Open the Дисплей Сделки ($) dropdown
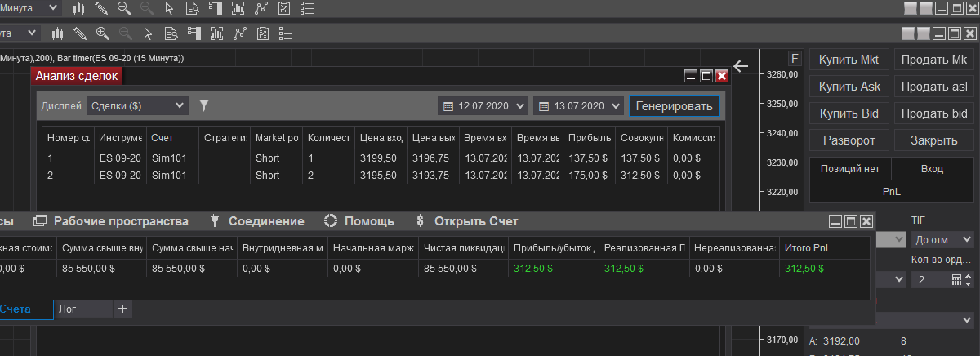 point(136,105)
